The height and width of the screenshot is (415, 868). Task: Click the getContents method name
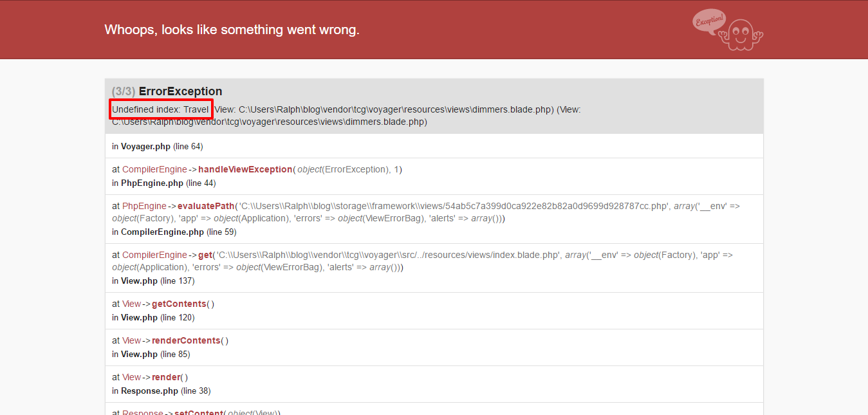179,304
